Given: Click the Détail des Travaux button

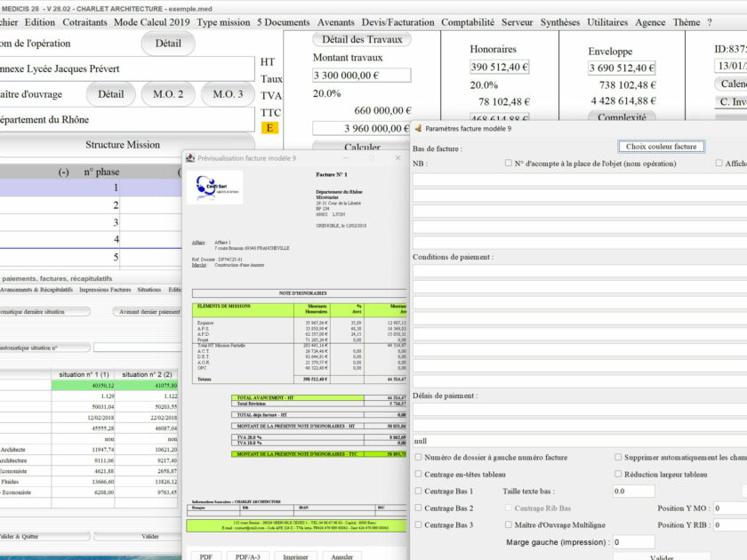Looking at the screenshot, I should click(362, 39).
